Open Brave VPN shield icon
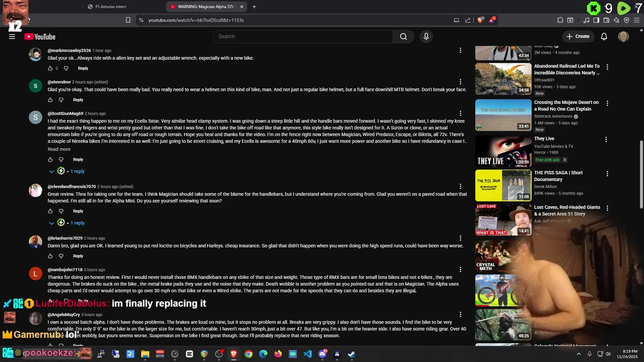Viewport: 644px width, 362px height. (x=626, y=20)
